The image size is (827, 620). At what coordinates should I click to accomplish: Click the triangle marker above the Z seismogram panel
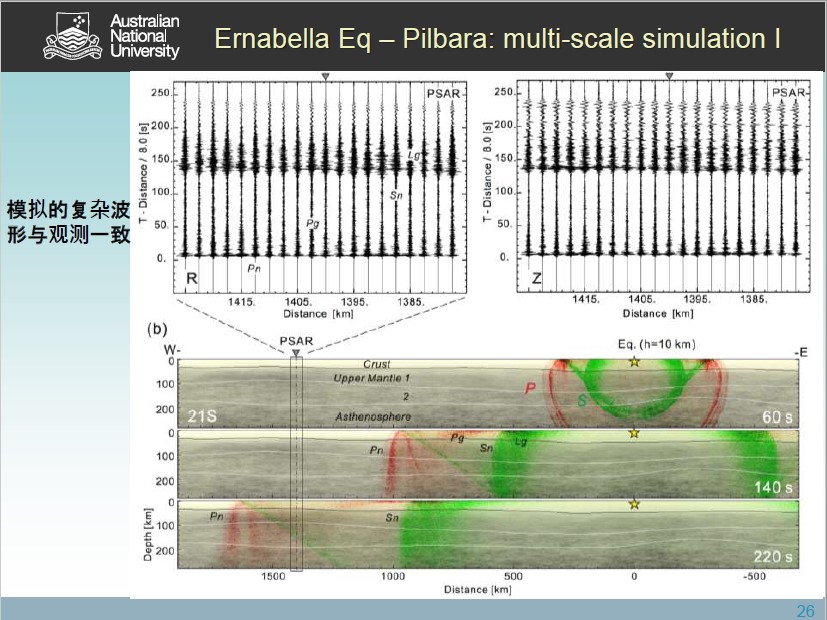tap(669, 77)
